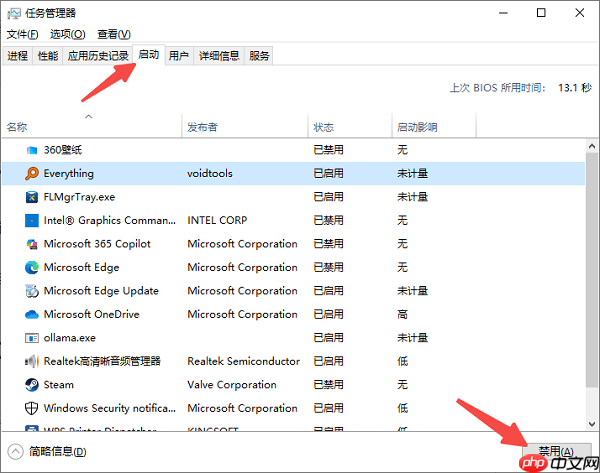Sort by the 名称 column header
This screenshot has height=473, width=600.
pos(92,127)
